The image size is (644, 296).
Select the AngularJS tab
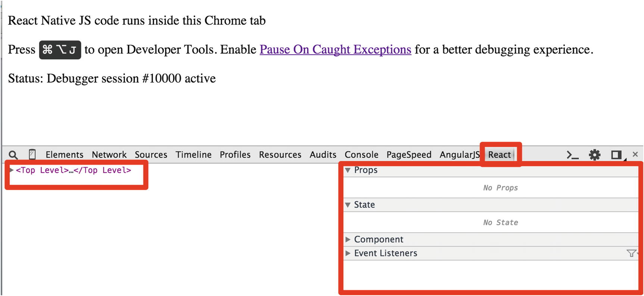[x=459, y=155]
